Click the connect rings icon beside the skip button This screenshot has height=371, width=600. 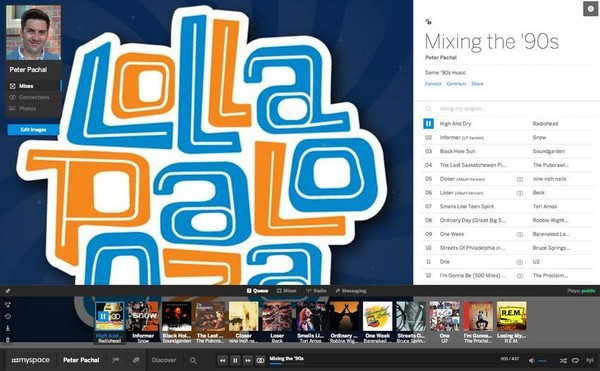(260, 360)
